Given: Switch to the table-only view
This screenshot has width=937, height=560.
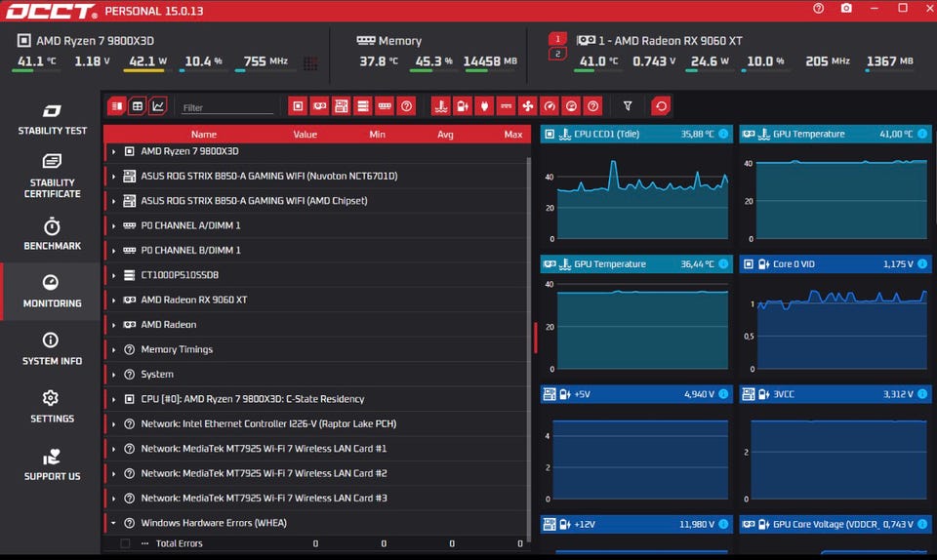Looking at the screenshot, I should 138,106.
